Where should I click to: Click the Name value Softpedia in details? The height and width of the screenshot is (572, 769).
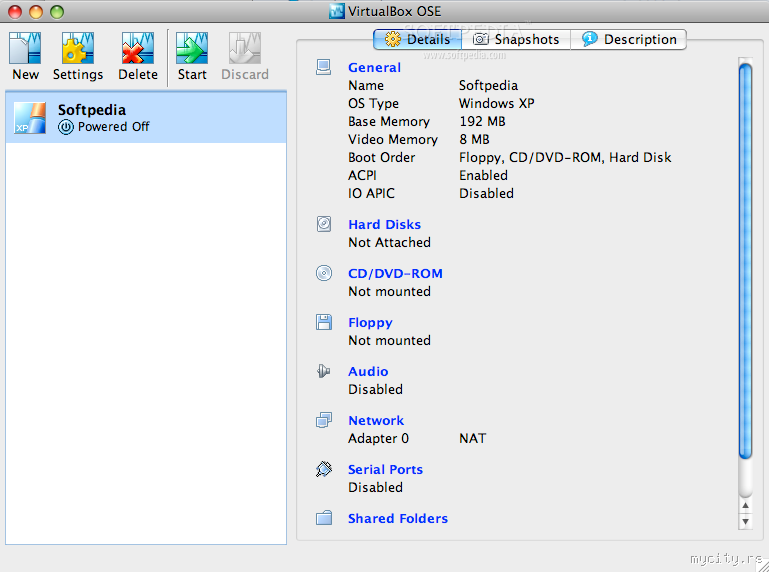[x=488, y=86]
